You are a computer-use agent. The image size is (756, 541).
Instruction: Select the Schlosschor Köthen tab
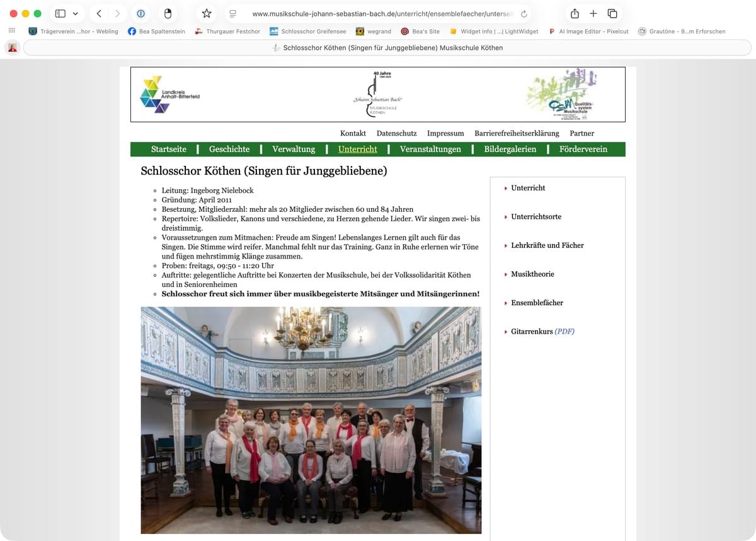[387, 48]
